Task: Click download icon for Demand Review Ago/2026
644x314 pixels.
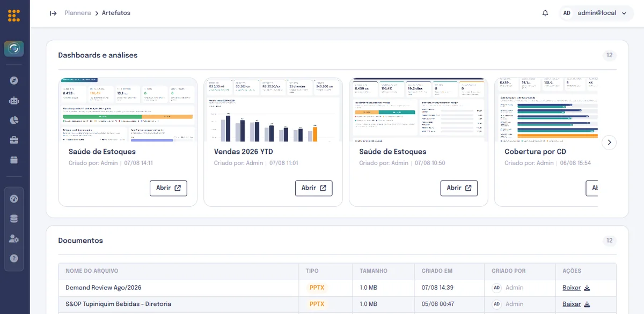Action: (x=587, y=288)
